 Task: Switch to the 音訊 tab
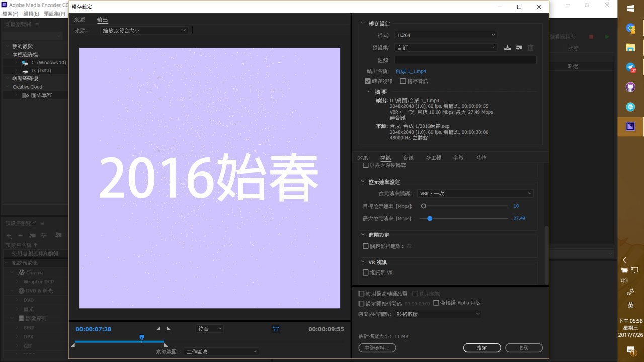pyautogui.click(x=408, y=158)
